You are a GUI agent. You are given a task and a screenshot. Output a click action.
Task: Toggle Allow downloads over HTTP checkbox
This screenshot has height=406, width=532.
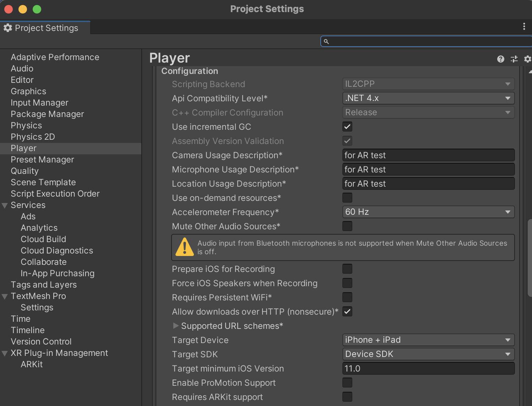coord(347,311)
